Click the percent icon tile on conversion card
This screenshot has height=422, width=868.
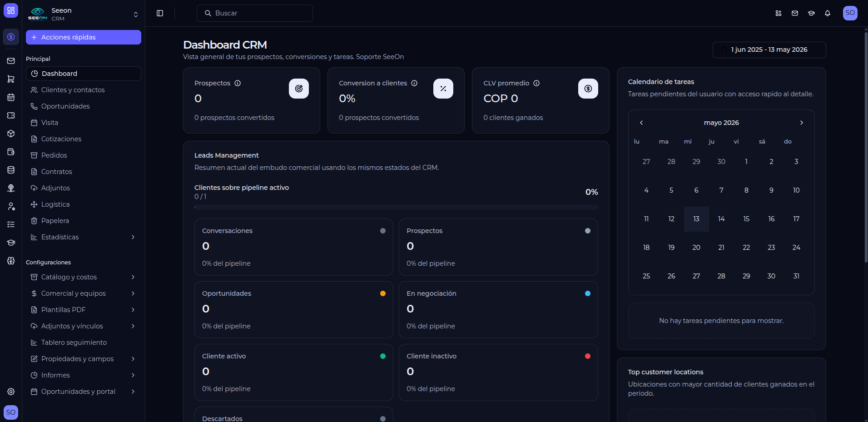tap(443, 89)
